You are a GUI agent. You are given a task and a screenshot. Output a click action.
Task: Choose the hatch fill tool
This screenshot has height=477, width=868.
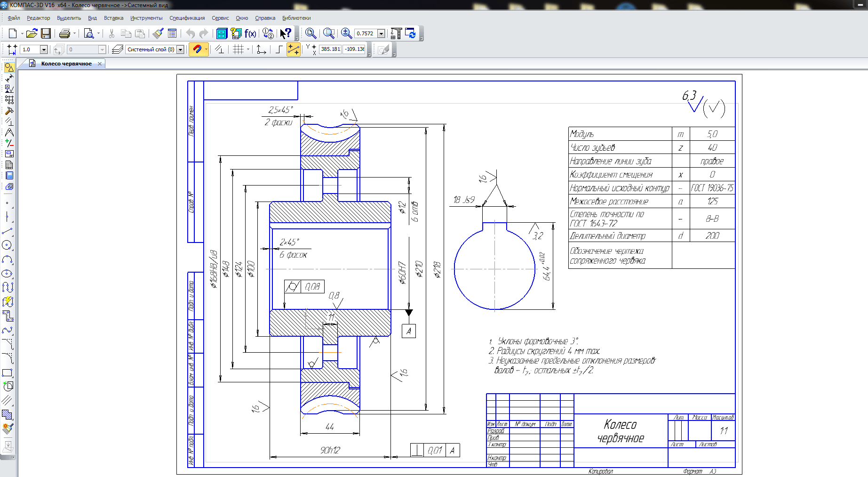click(x=7, y=415)
